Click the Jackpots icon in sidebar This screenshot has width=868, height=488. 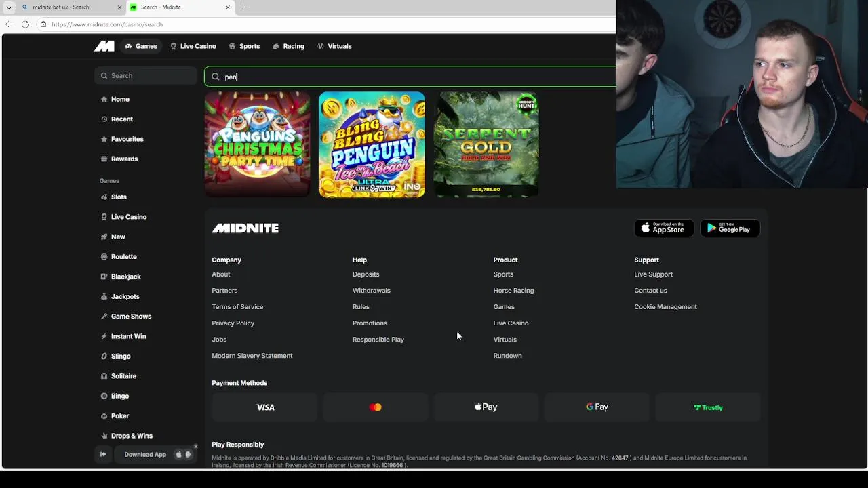click(x=104, y=296)
